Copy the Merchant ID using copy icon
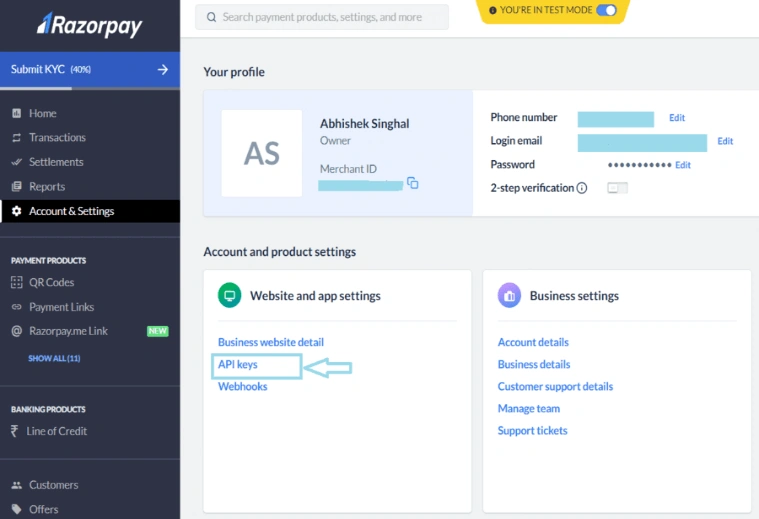This screenshot has width=759, height=519. [412, 183]
